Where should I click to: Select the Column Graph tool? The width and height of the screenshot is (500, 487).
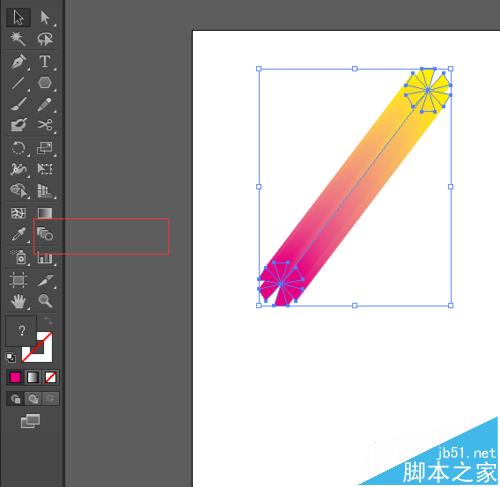[45, 258]
